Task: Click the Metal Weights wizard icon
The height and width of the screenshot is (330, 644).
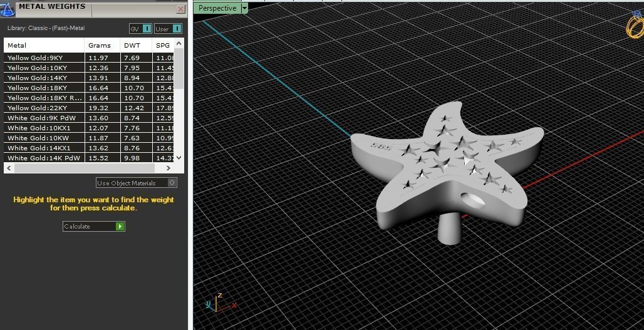Action: (7, 9)
